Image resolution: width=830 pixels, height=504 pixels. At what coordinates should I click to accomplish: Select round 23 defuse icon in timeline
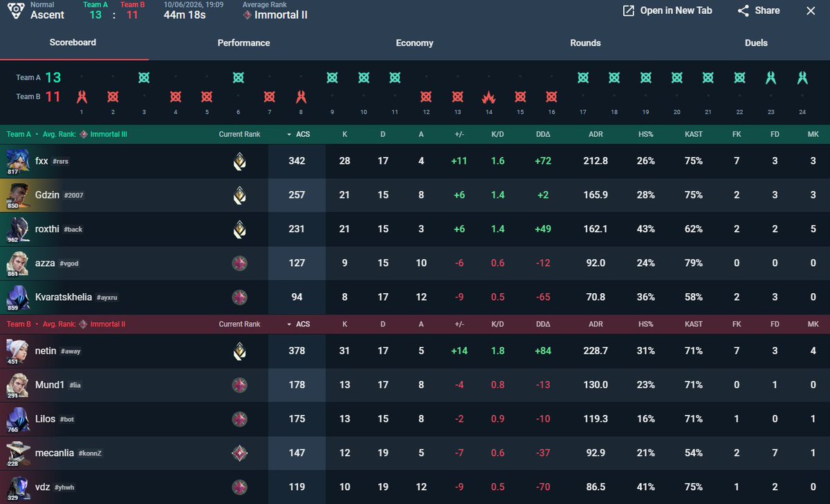point(771,77)
